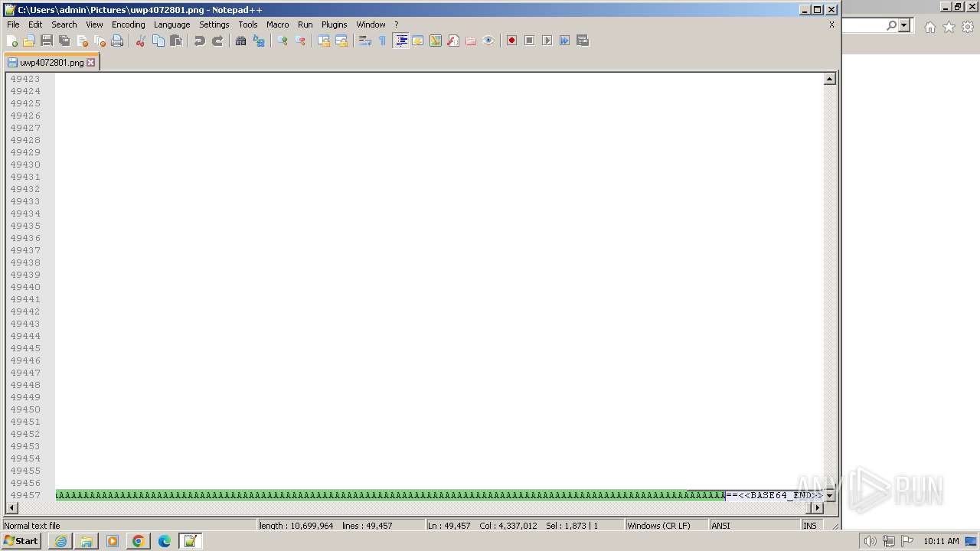Open the Search menu
980x551 pixels.
point(64,24)
